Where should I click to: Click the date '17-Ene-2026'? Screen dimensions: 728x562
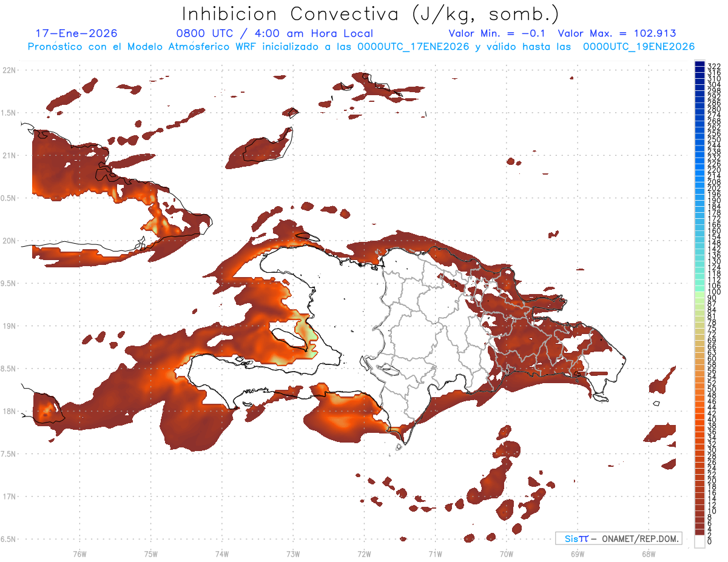click(76, 33)
